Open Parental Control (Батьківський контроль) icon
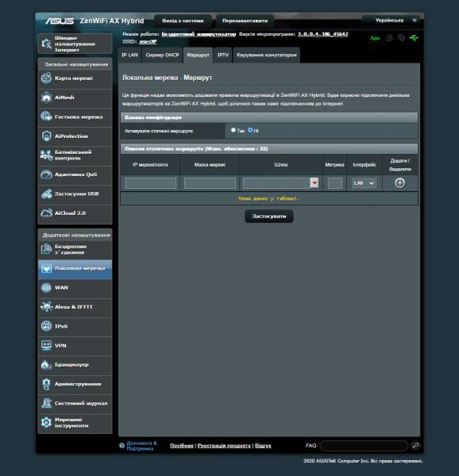459x476 pixels. [x=47, y=155]
